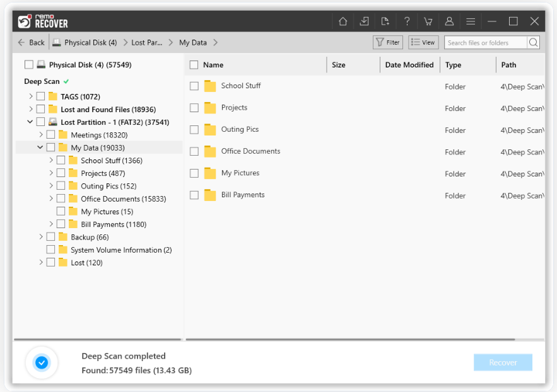This screenshot has width=557, height=392.
Task: Expand the TAGS folder in the tree
Action: point(30,96)
